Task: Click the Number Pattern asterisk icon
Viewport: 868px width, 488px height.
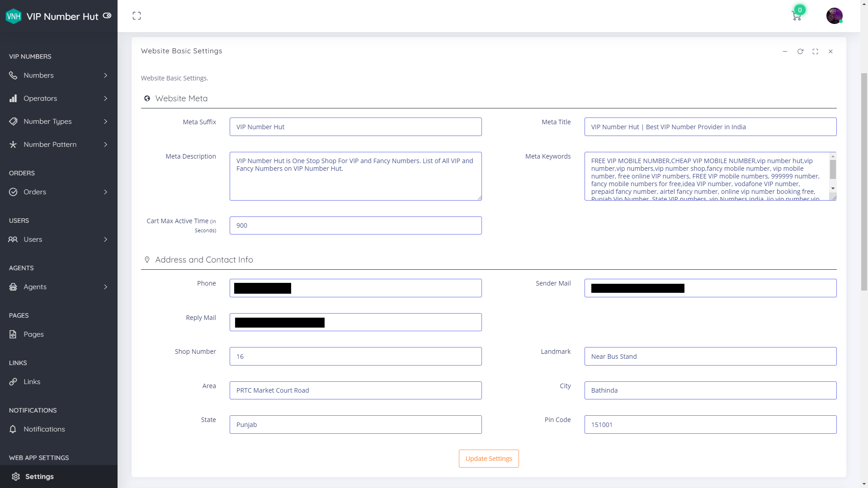Action: pos(13,145)
